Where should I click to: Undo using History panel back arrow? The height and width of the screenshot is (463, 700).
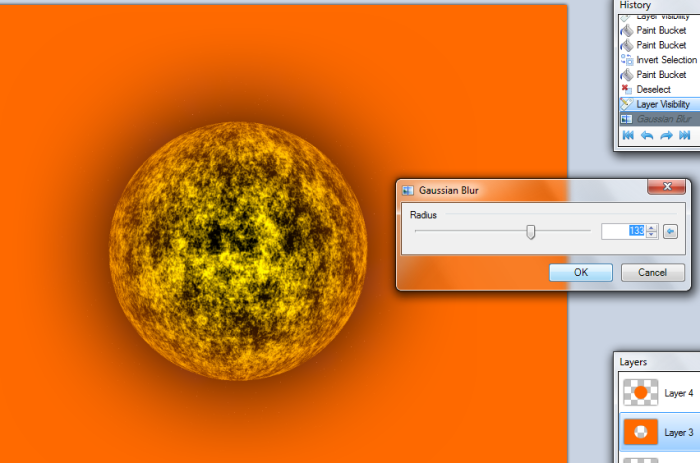(647, 135)
